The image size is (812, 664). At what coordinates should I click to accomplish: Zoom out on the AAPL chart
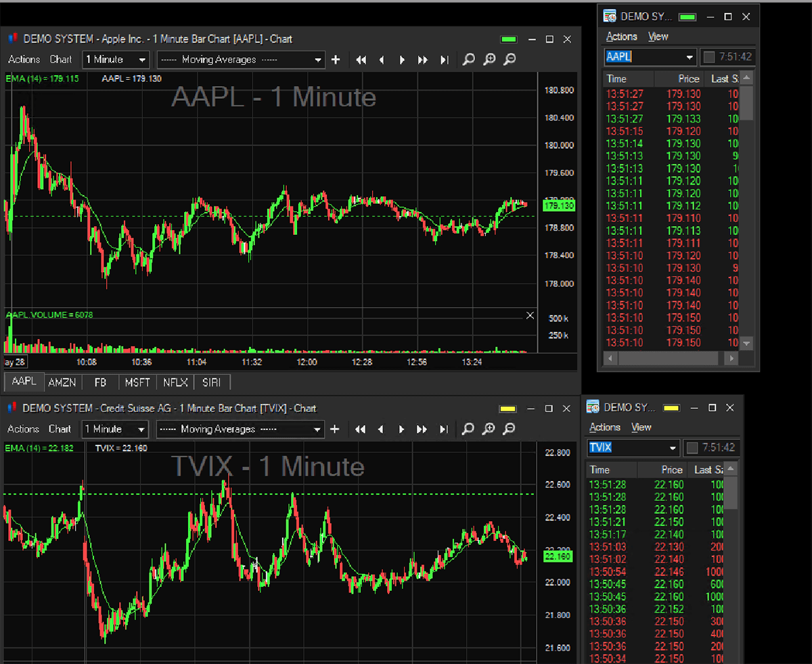(x=510, y=60)
